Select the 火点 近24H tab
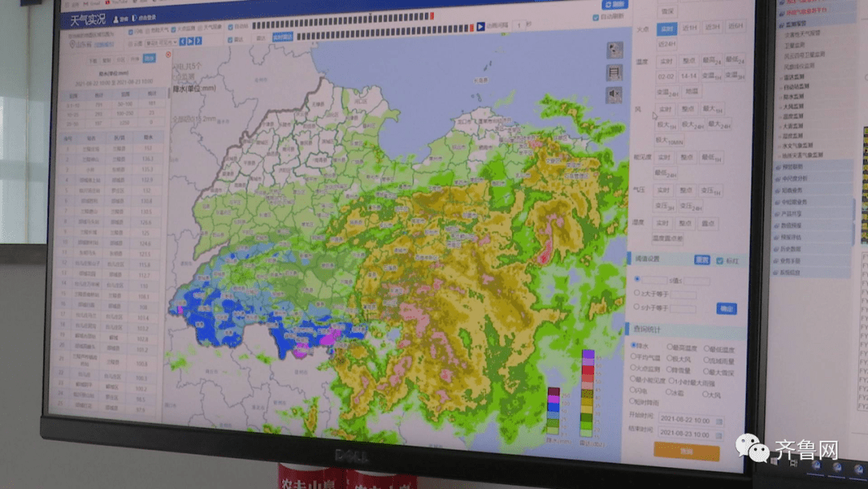868x489 pixels. pos(667,43)
